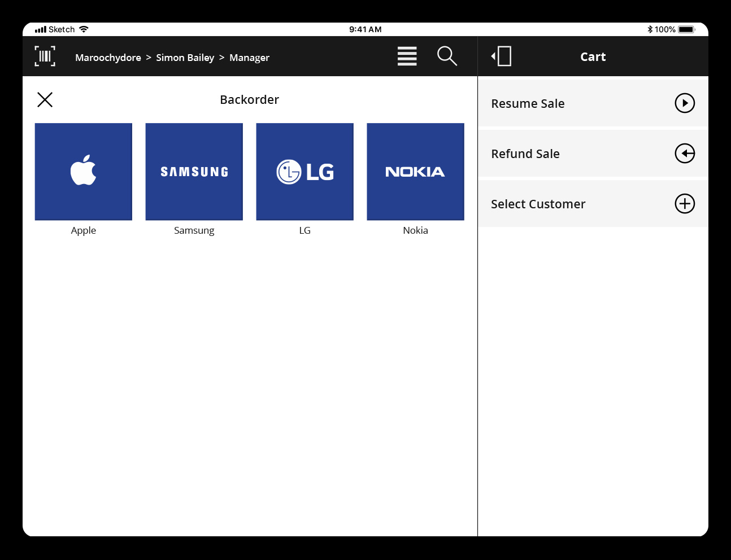The height and width of the screenshot is (560, 731).
Task: Collapse the Cart side panel icon
Action: 502,56
